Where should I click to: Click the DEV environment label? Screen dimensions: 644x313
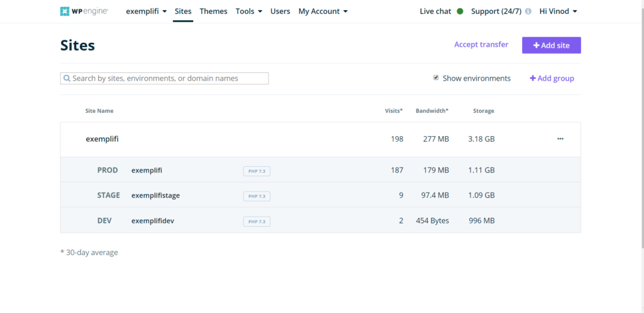[x=104, y=221]
